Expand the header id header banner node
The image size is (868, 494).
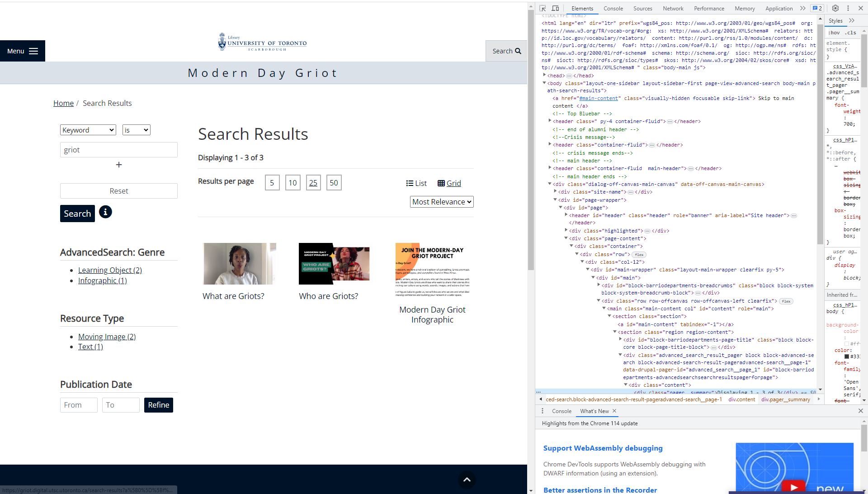click(566, 215)
